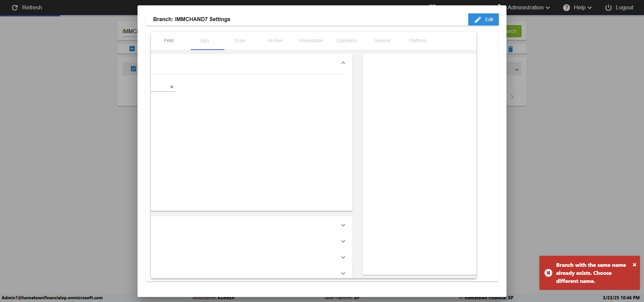
Task: Open the Workstation tab
Action: 311,41
